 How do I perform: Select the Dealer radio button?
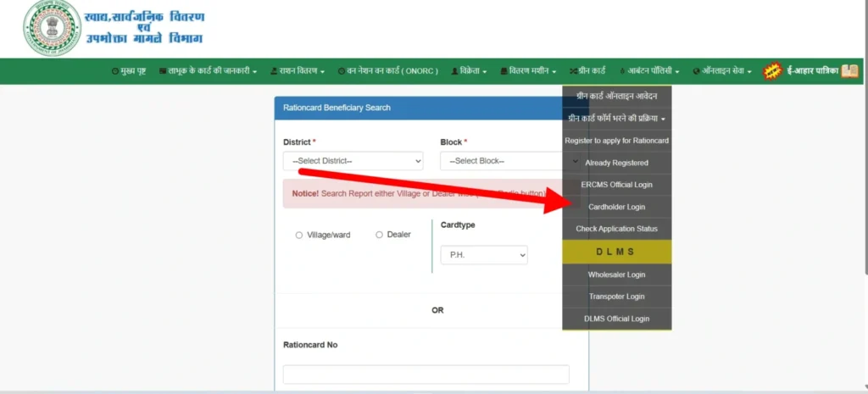[x=379, y=235]
